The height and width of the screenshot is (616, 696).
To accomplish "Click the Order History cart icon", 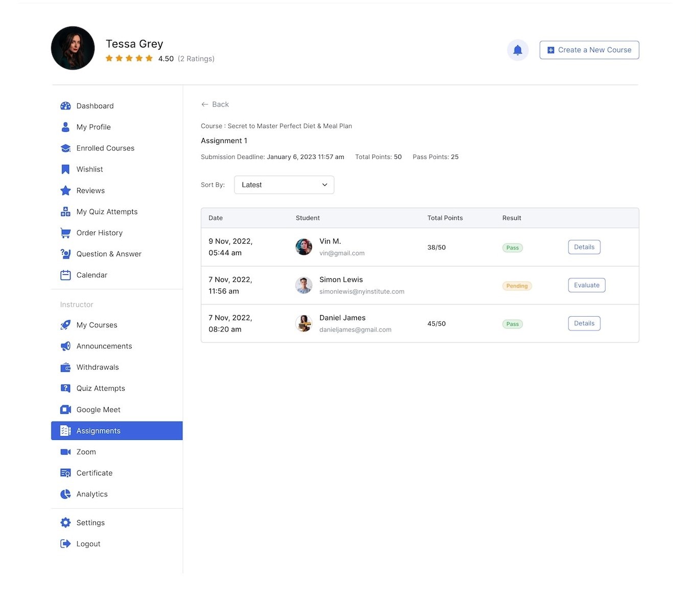I will click(x=65, y=233).
